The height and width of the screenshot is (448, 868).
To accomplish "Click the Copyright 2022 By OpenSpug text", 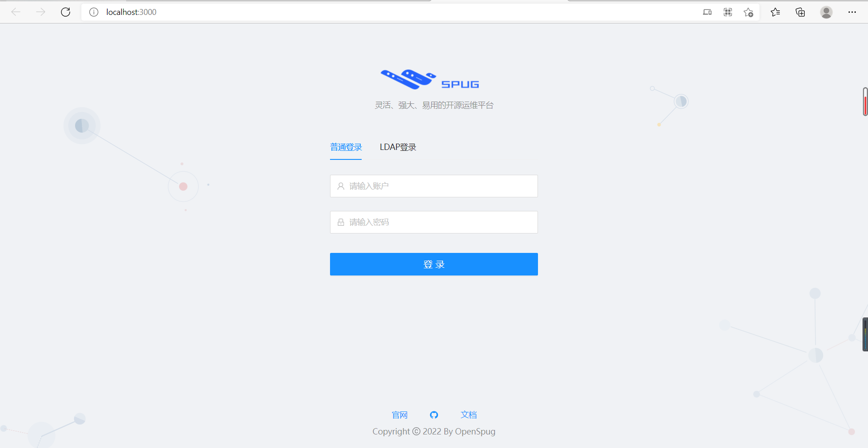I will point(434,432).
